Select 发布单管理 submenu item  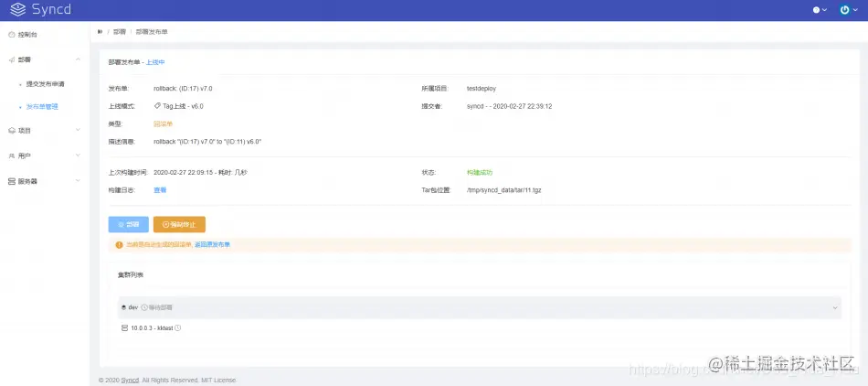(42, 107)
